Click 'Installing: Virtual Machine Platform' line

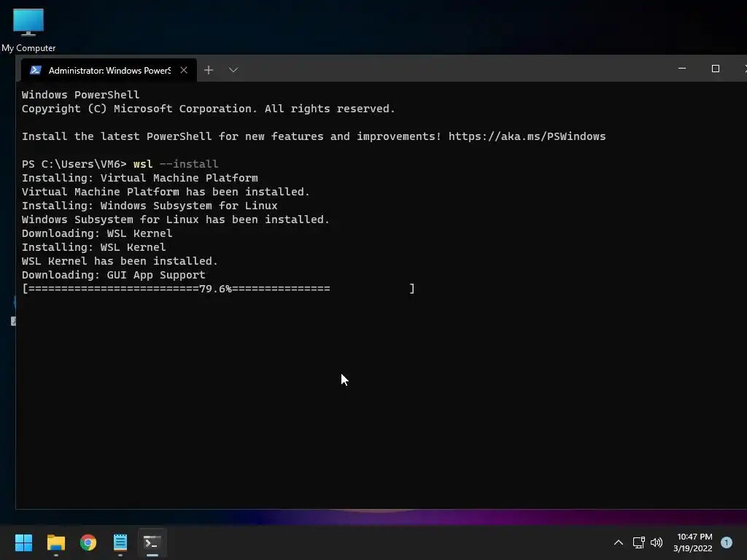tap(139, 178)
